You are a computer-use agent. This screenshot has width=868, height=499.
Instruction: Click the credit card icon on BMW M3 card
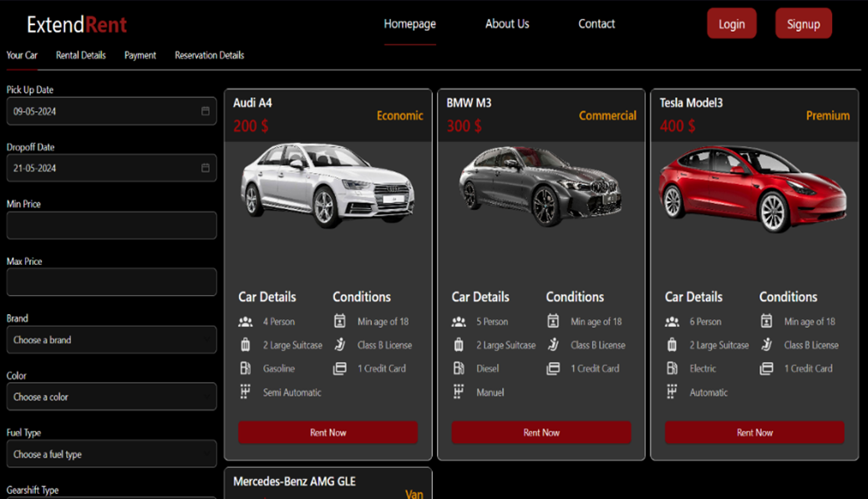552,369
